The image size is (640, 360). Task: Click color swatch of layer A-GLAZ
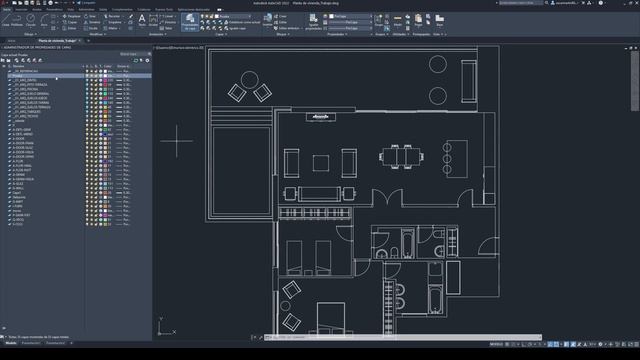105,184
